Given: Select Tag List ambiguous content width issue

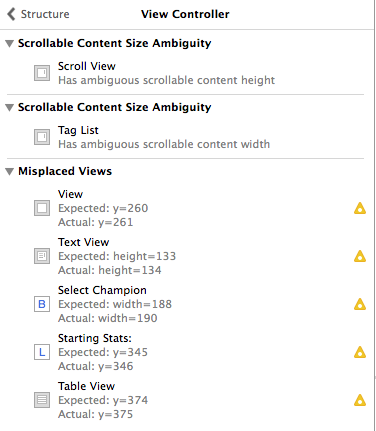Looking at the screenshot, I should (185, 137).
